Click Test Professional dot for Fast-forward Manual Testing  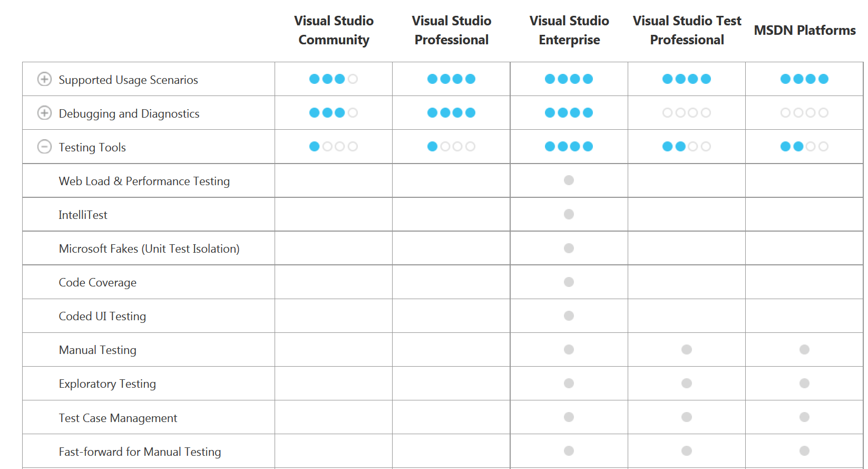687,451
